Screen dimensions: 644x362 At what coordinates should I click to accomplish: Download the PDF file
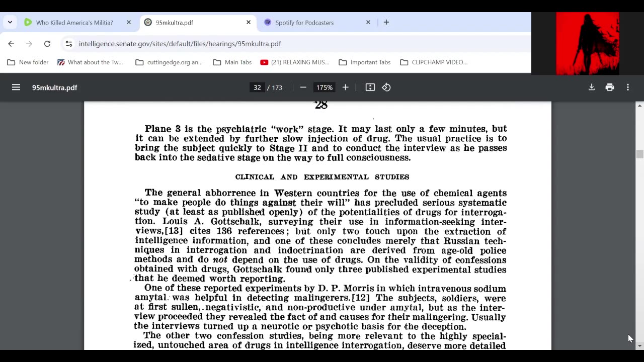[592, 87]
